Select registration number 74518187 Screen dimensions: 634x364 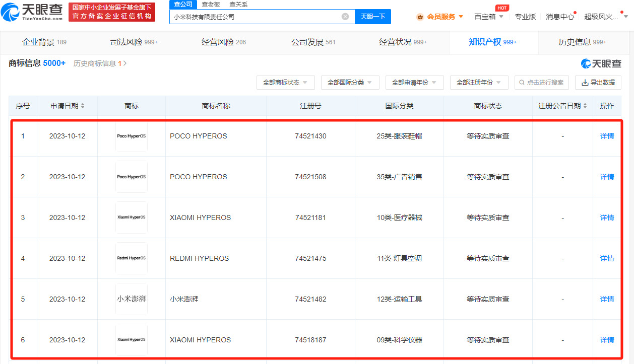click(x=310, y=340)
